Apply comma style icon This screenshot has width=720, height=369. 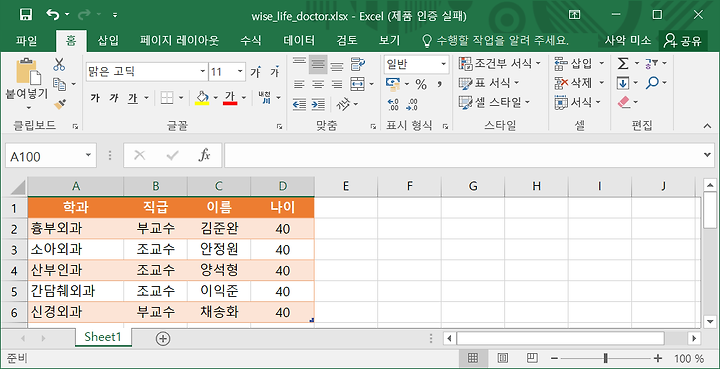[439, 84]
